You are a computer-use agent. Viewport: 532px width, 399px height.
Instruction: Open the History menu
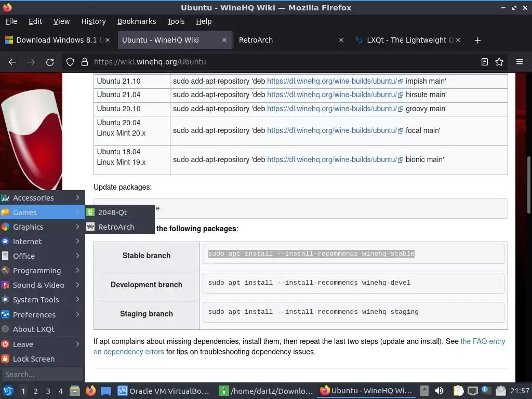[94, 21]
